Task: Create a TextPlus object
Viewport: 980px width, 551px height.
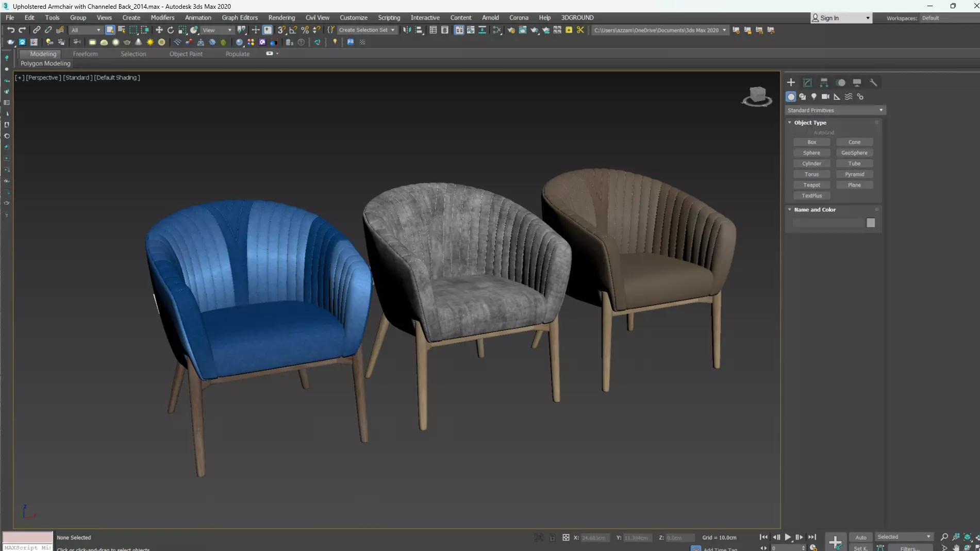Action: coord(812,196)
